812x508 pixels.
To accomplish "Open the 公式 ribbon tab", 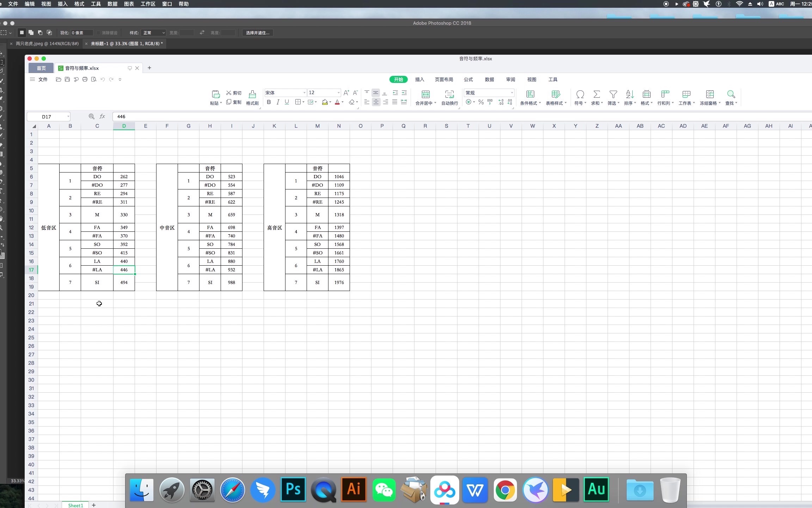I will [x=468, y=79].
